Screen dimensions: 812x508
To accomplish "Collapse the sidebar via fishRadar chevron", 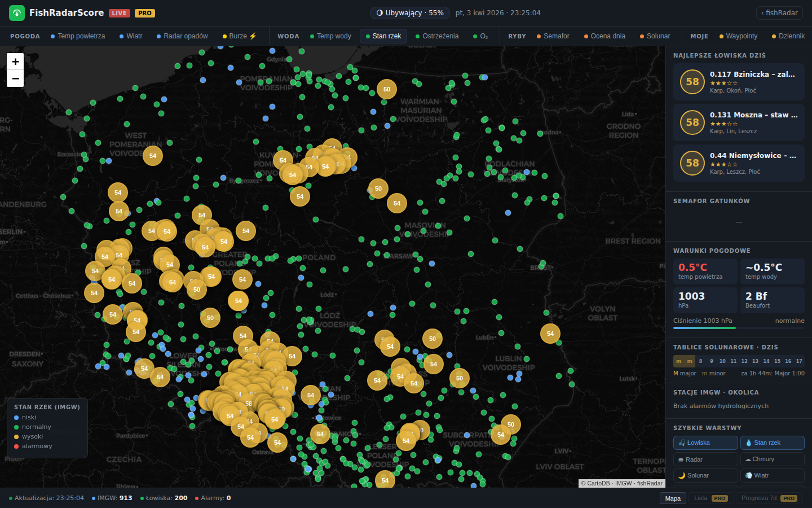I will point(779,12).
